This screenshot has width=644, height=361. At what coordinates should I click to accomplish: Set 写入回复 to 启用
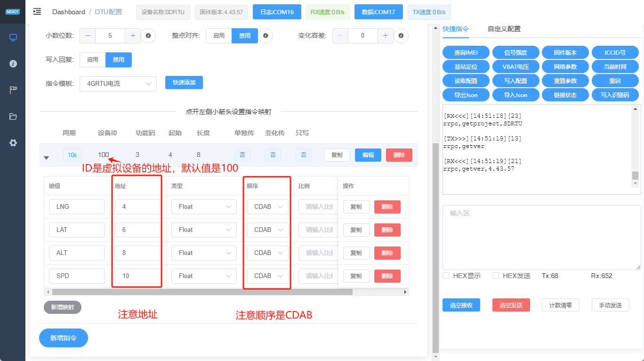point(93,60)
